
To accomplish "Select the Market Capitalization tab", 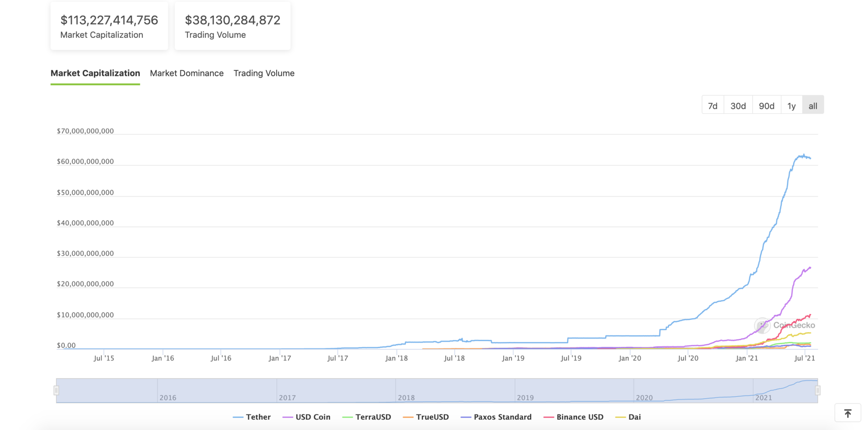I will click(95, 73).
